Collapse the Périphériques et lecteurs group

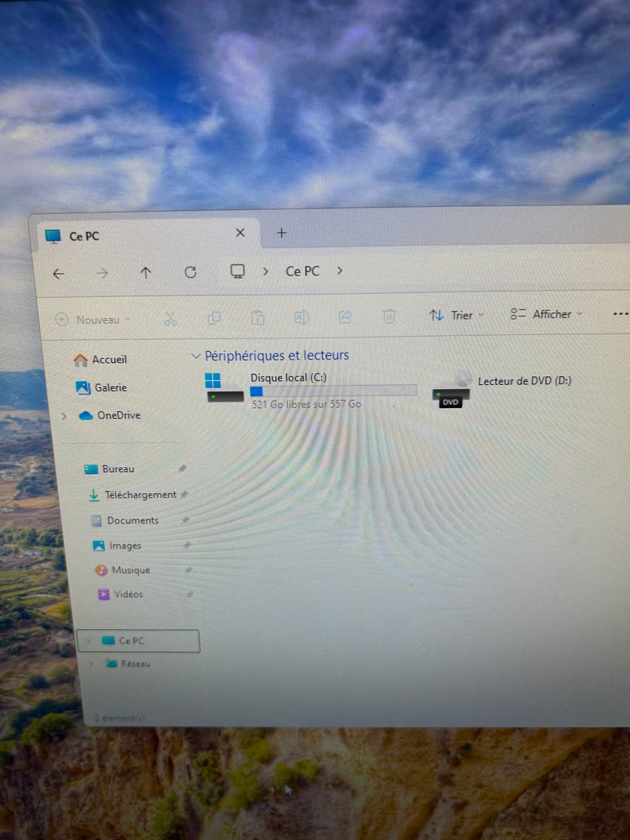coord(196,356)
